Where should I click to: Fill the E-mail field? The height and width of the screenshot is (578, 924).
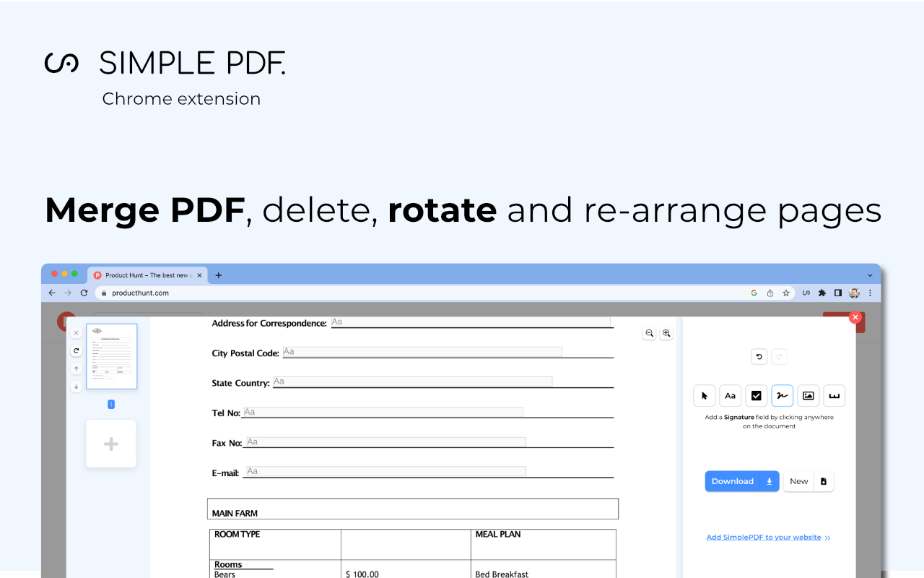pos(386,471)
